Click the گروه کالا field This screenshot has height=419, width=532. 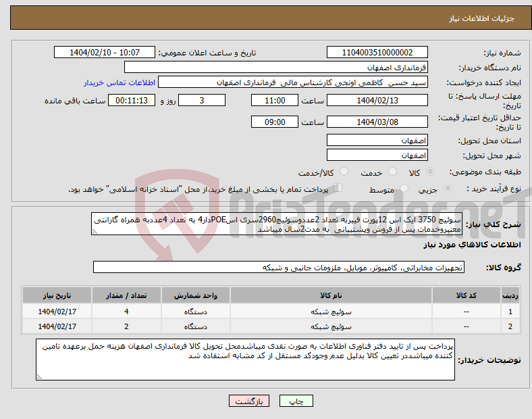[279, 267]
